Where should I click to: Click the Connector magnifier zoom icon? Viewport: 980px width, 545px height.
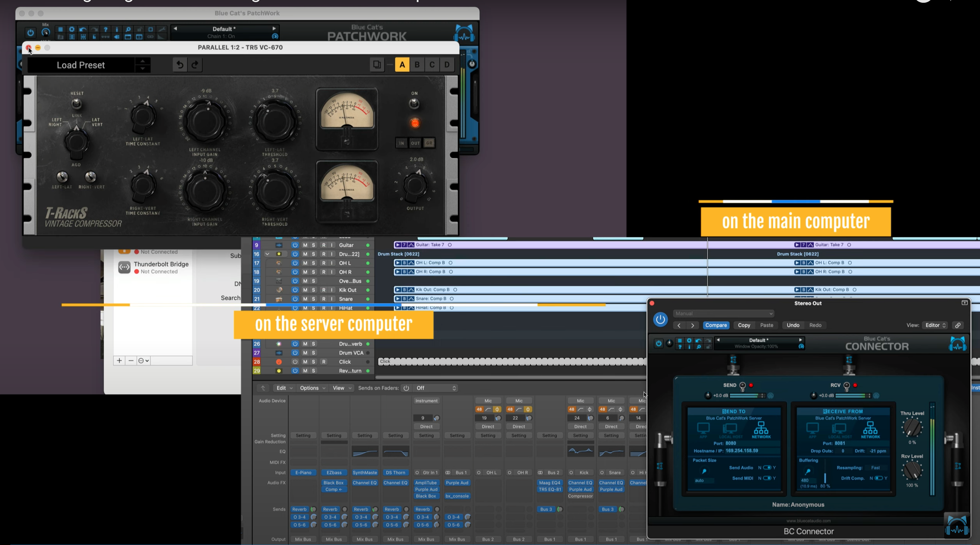click(698, 347)
